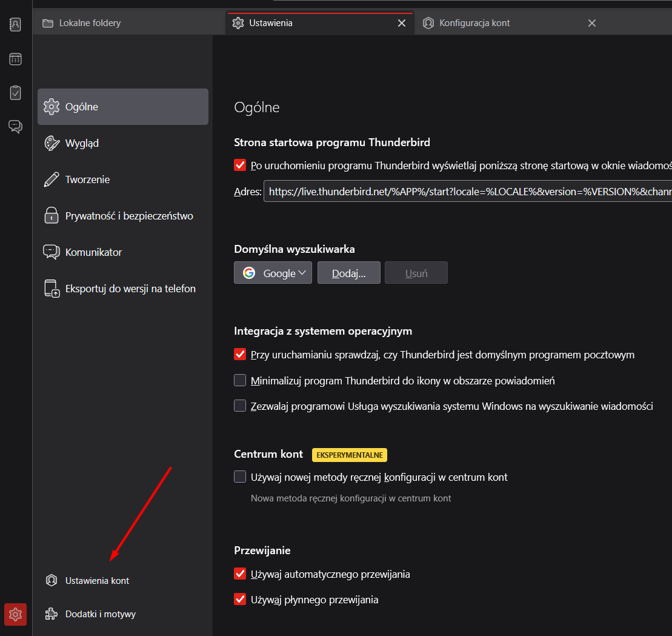Uncheck showing start page on Thunderbird launch
672x636 pixels.
[240, 165]
